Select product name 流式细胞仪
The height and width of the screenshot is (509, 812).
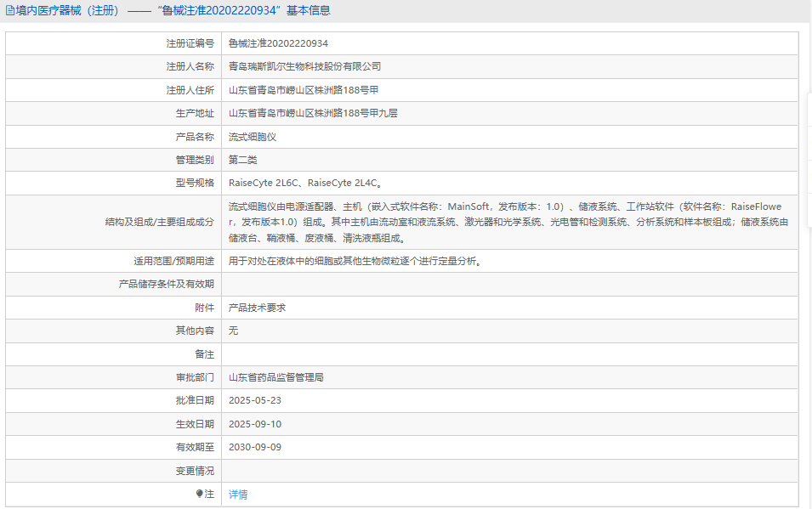[x=253, y=137]
